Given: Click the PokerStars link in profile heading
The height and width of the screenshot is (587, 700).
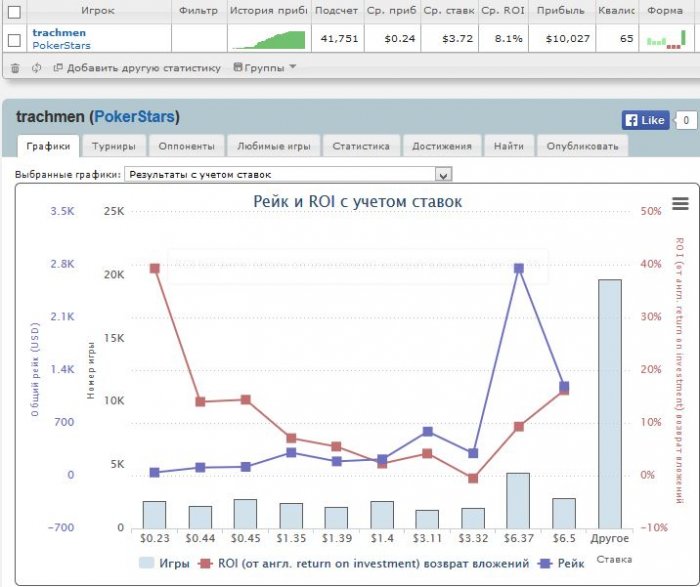Looking at the screenshot, I should [134, 117].
